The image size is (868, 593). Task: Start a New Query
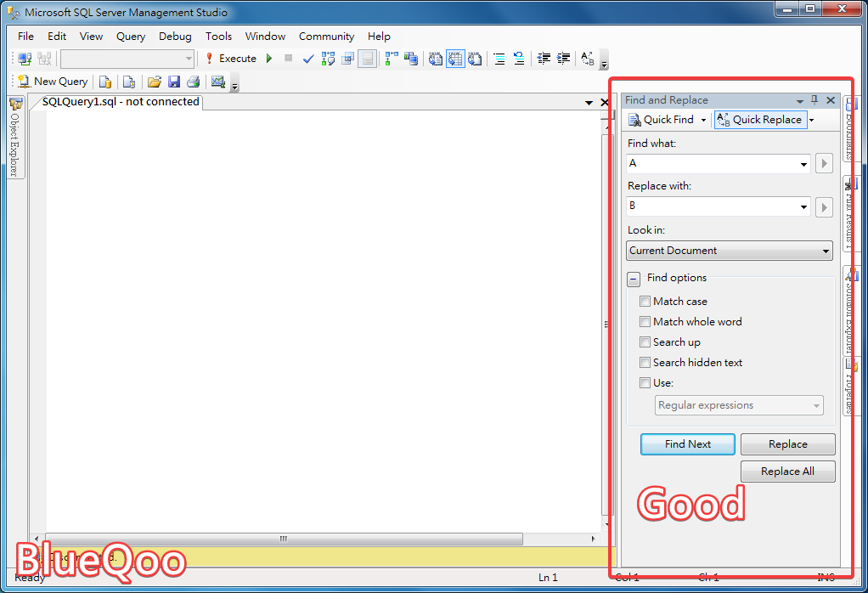pos(53,82)
